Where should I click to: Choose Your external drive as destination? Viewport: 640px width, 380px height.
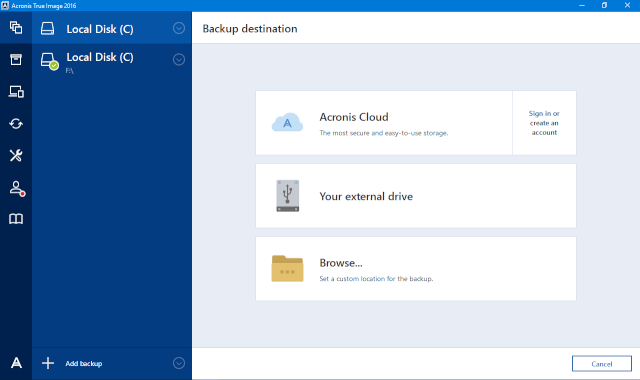[x=416, y=196]
